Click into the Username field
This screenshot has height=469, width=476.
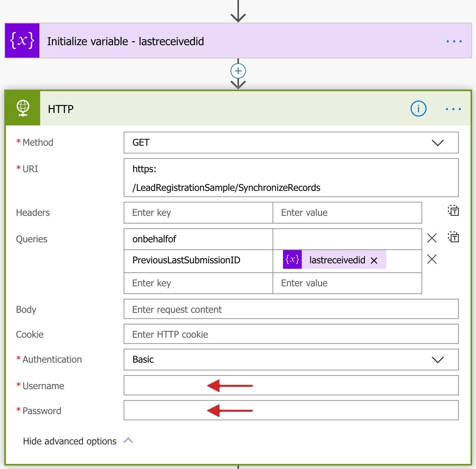[291, 386]
